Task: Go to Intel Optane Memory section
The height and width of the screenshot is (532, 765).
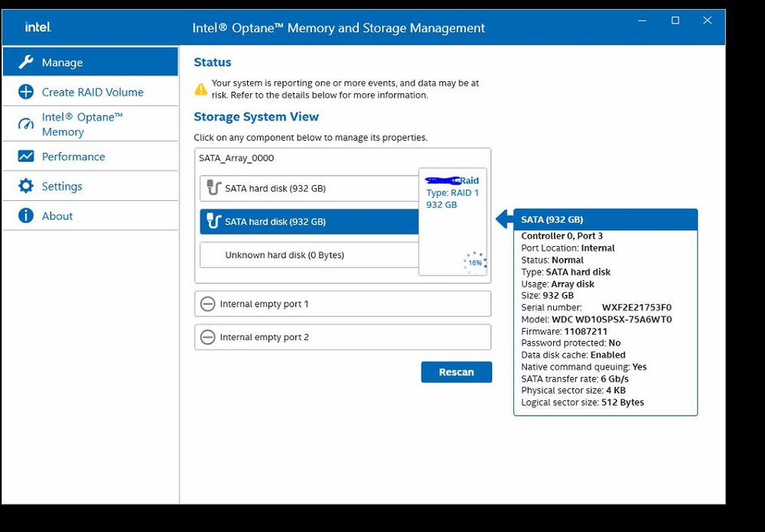Action: [x=91, y=124]
